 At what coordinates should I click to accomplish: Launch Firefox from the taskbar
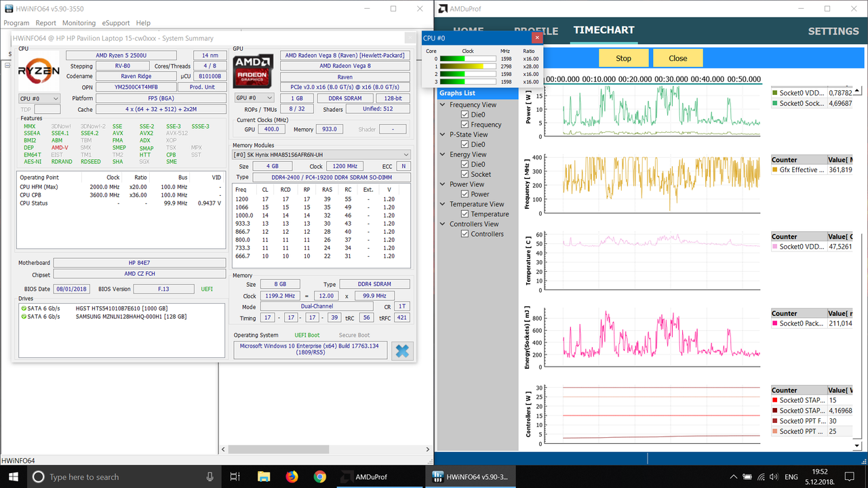[x=292, y=476]
